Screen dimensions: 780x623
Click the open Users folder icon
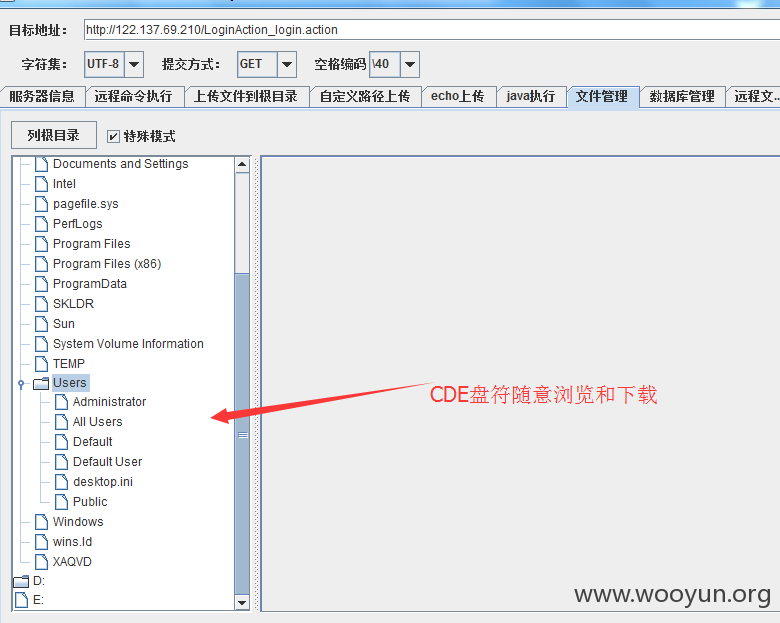click(x=41, y=383)
